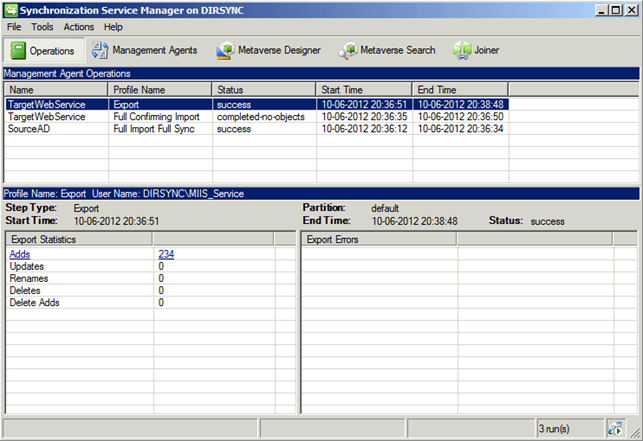Open the File menu
Image resolution: width=643 pixels, height=441 pixels.
click(14, 27)
